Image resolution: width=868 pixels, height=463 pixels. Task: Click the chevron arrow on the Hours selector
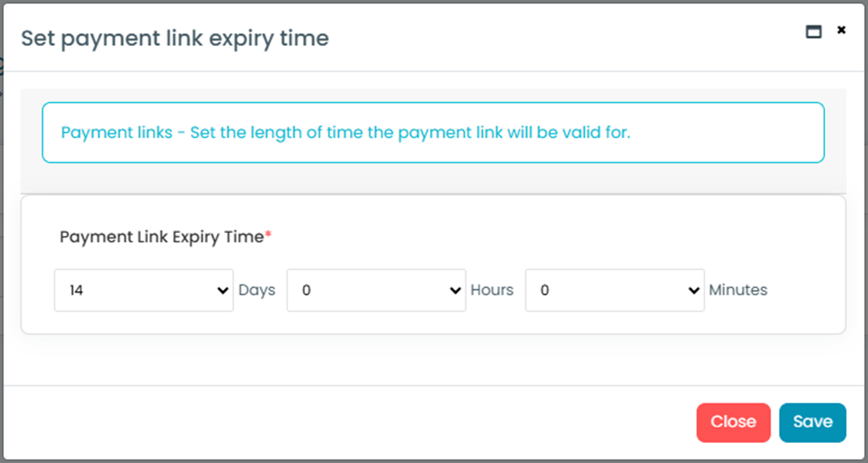(x=455, y=291)
